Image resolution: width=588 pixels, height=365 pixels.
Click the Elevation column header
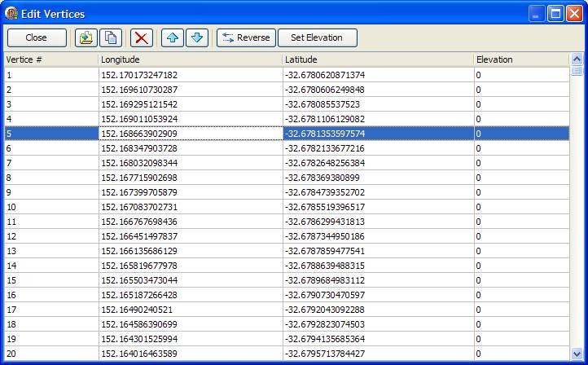tap(521, 59)
